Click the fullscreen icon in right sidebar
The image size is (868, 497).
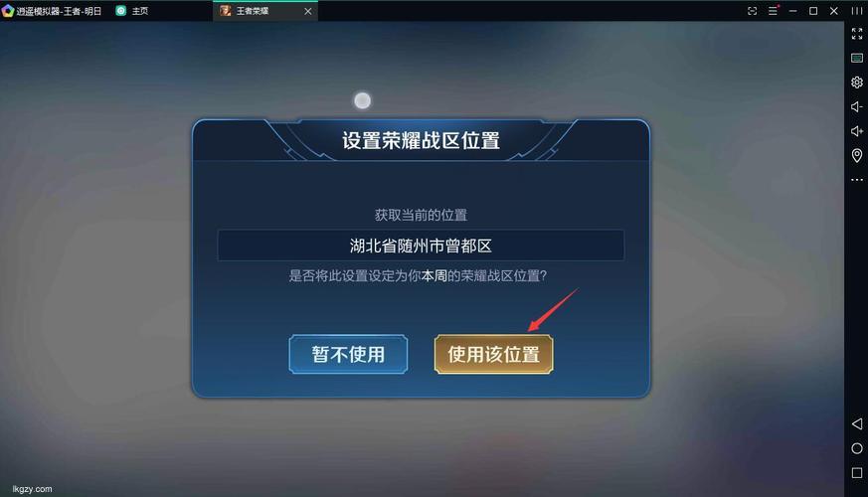tap(857, 34)
